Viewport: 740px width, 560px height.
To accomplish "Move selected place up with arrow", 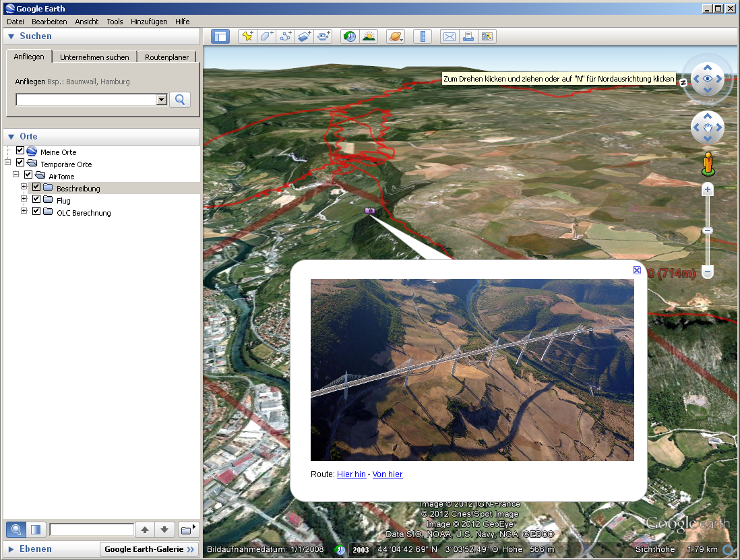I will click(x=145, y=530).
